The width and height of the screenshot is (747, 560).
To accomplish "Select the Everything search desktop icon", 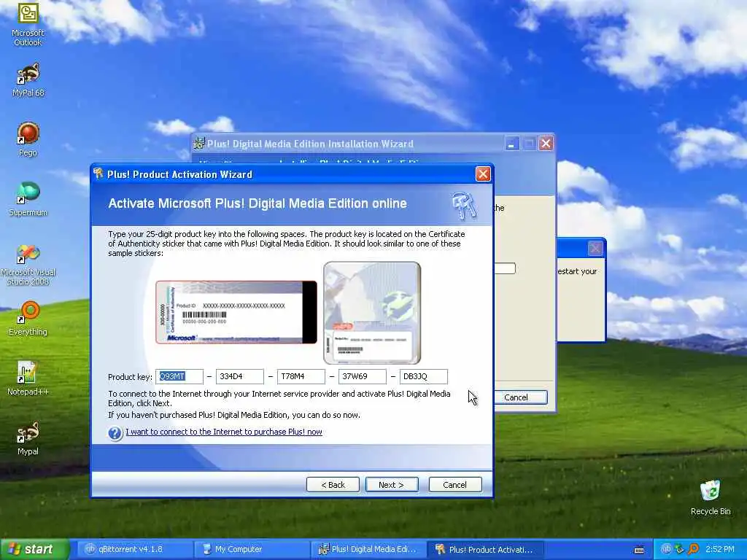I will [28, 319].
